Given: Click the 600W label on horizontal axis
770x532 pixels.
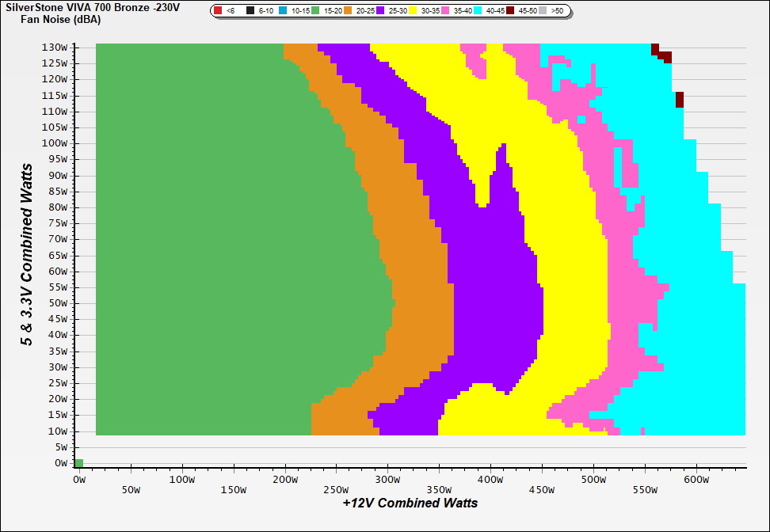Looking at the screenshot, I should coord(696,480).
